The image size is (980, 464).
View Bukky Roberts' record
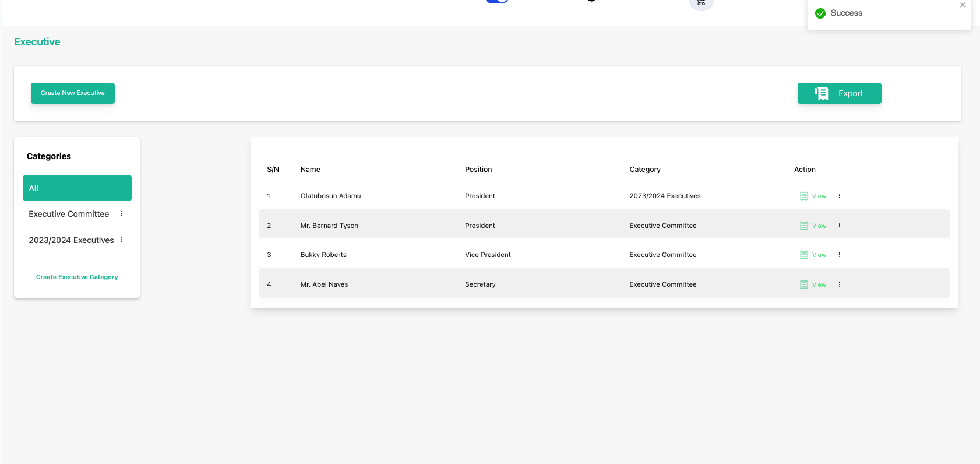813,255
